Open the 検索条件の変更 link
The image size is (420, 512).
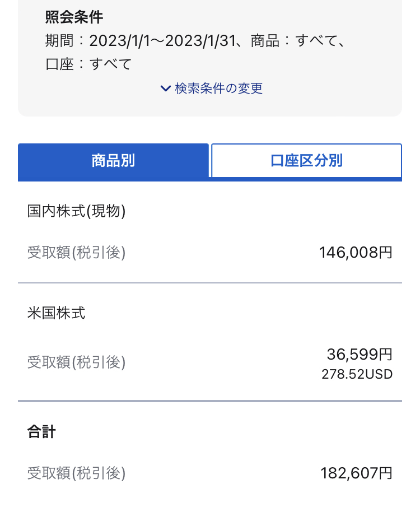pos(218,89)
